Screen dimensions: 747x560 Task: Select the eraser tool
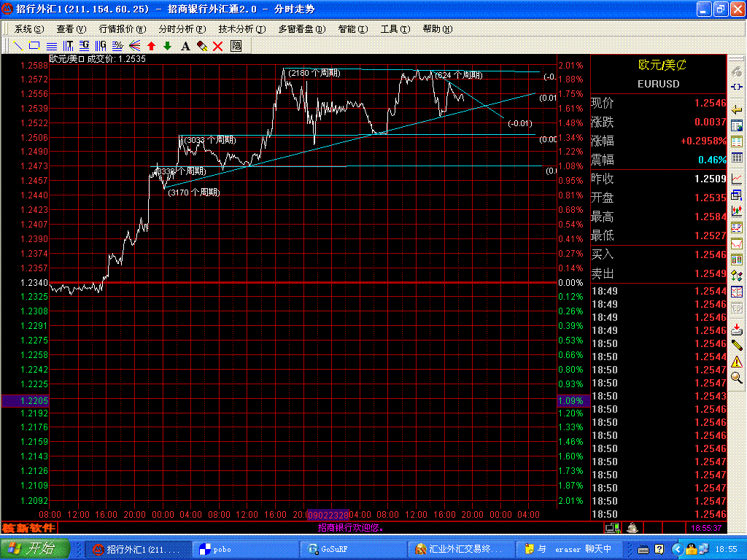pos(202,46)
